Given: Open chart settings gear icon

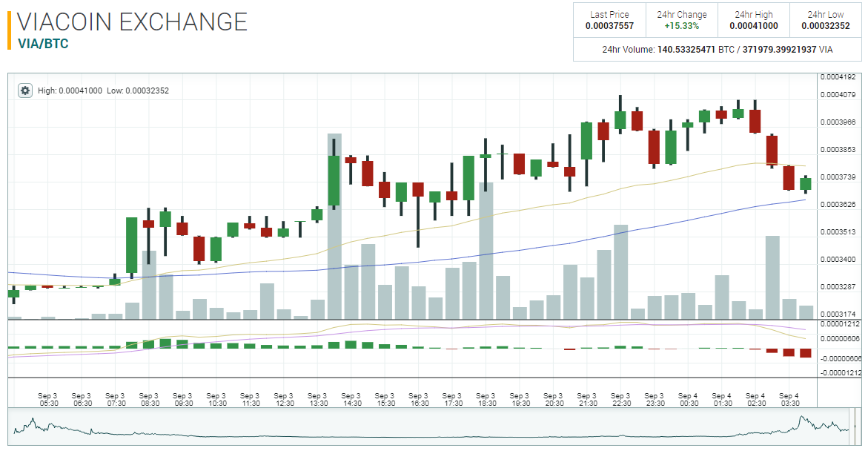Looking at the screenshot, I should click(x=25, y=90).
